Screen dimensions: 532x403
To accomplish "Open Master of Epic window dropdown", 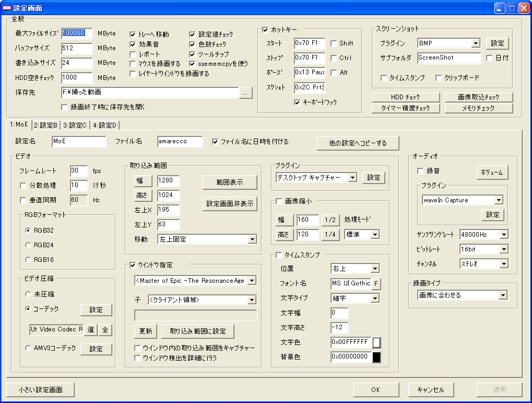I will (252, 281).
